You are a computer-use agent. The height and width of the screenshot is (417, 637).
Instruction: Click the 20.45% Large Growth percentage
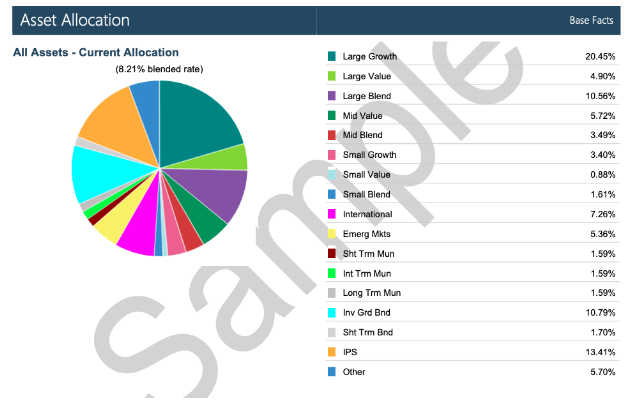pyautogui.click(x=600, y=56)
